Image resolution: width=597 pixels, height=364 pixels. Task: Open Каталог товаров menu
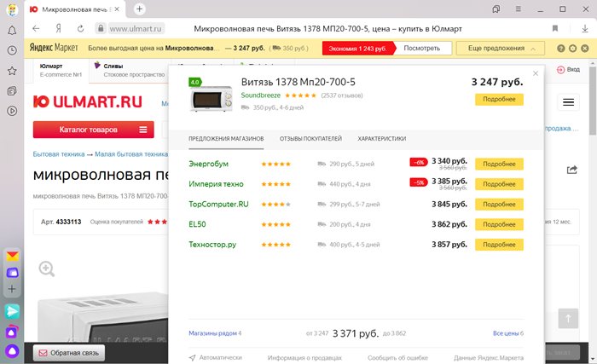click(94, 130)
